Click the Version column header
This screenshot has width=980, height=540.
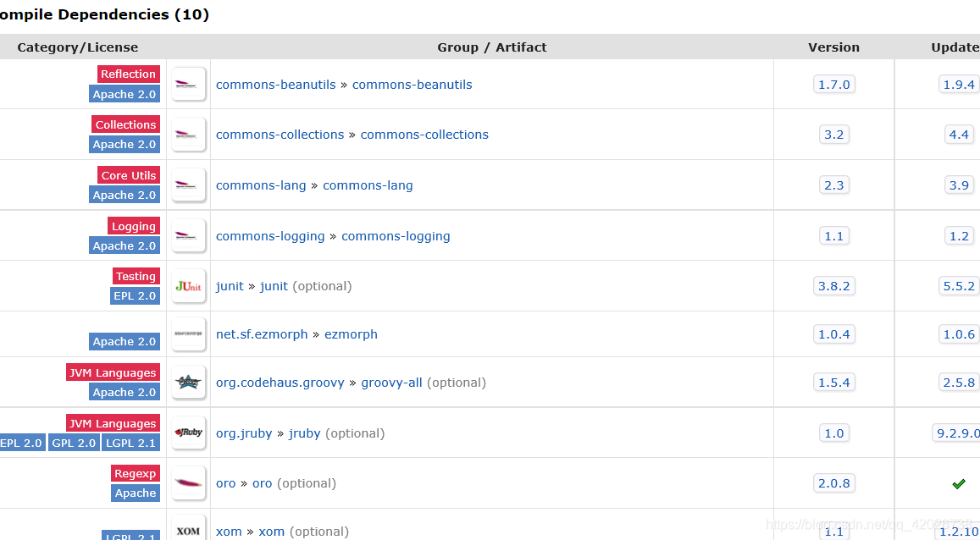pos(833,47)
